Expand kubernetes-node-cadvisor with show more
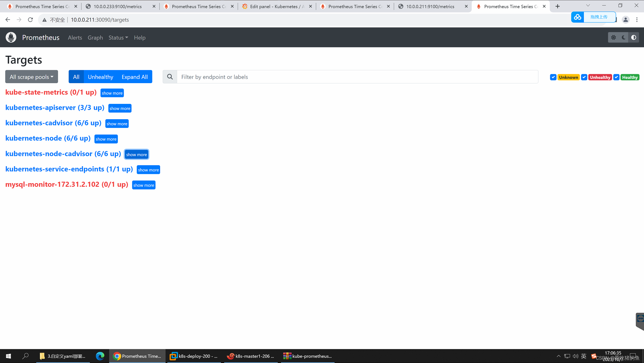 point(136,154)
